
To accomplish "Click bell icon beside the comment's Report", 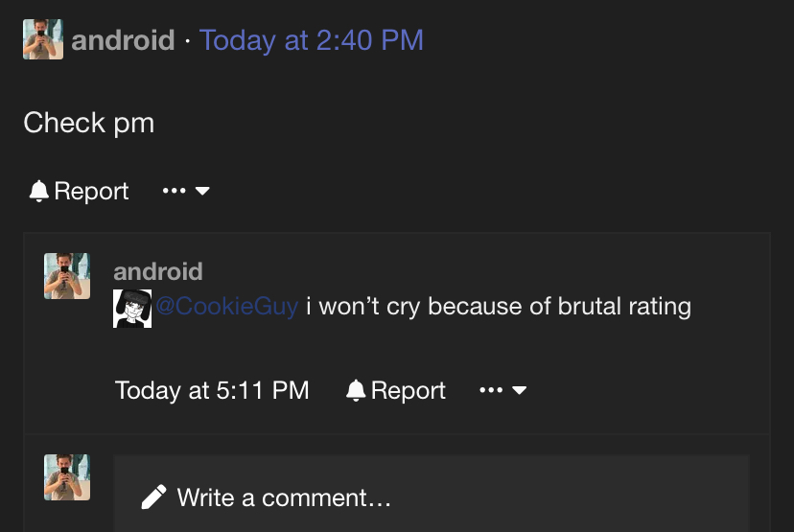I will click(356, 390).
